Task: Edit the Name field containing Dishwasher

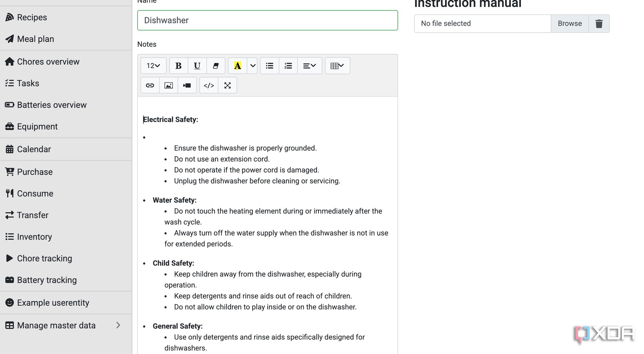Action: coord(268,20)
